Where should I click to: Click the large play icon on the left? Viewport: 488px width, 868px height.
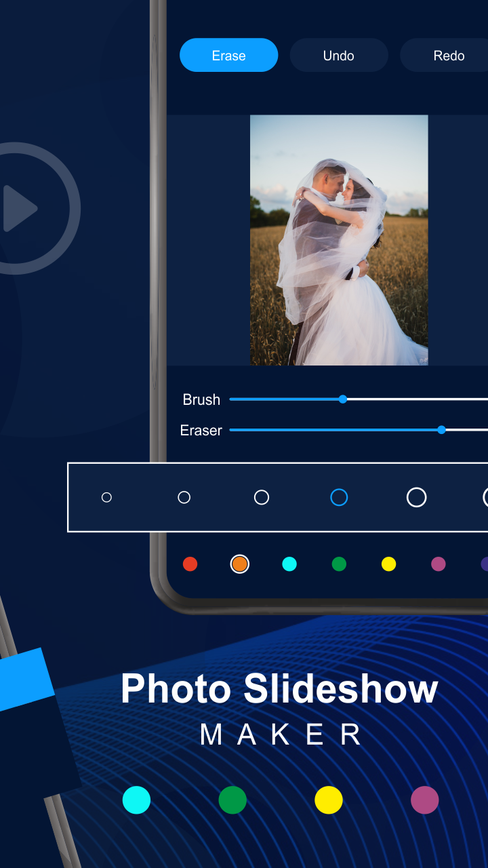pos(19,208)
